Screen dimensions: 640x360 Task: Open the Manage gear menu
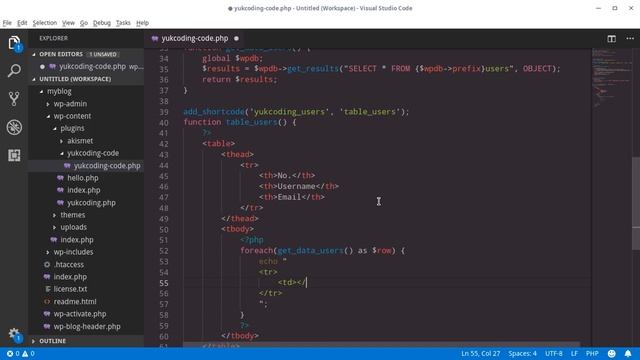[x=14, y=334]
